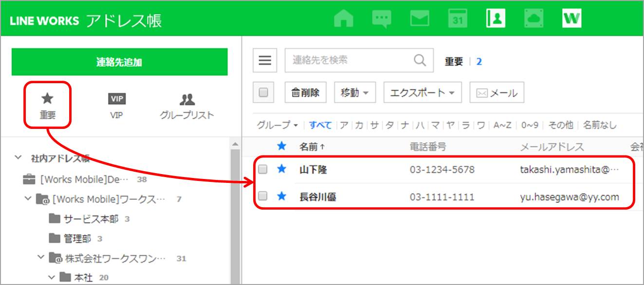Open the エクスポート dropdown
Image resolution: width=644 pixels, height=285 pixels.
(x=422, y=92)
